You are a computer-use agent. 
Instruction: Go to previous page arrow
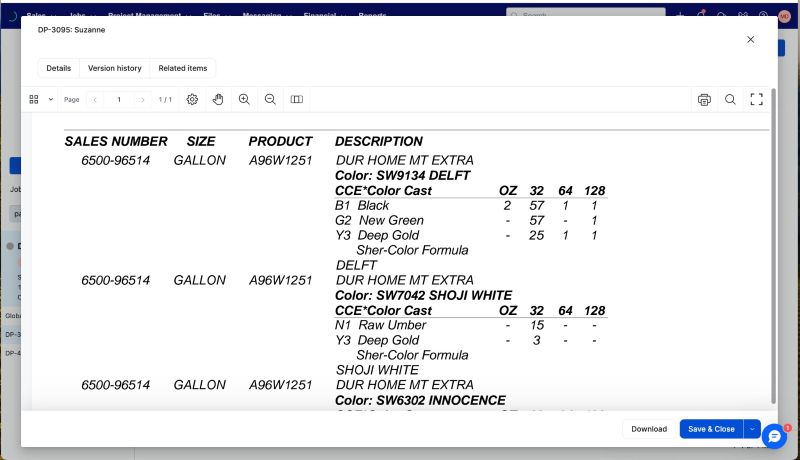95,99
